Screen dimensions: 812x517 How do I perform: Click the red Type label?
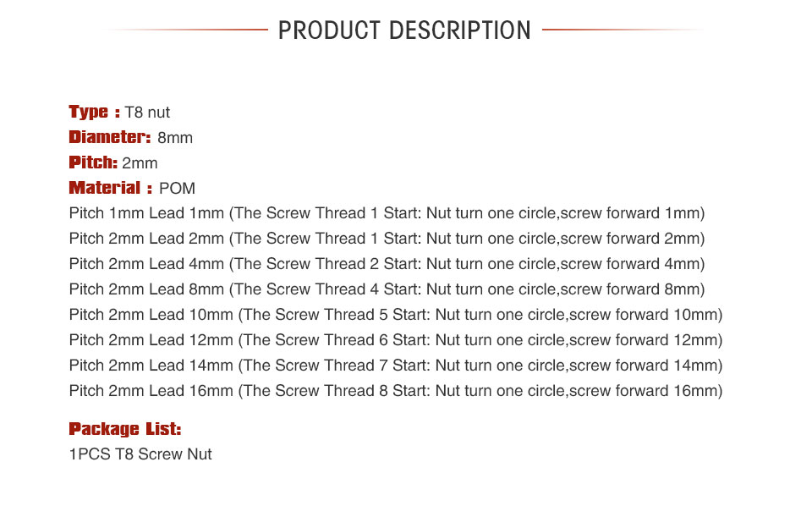click(x=93, y=112)
